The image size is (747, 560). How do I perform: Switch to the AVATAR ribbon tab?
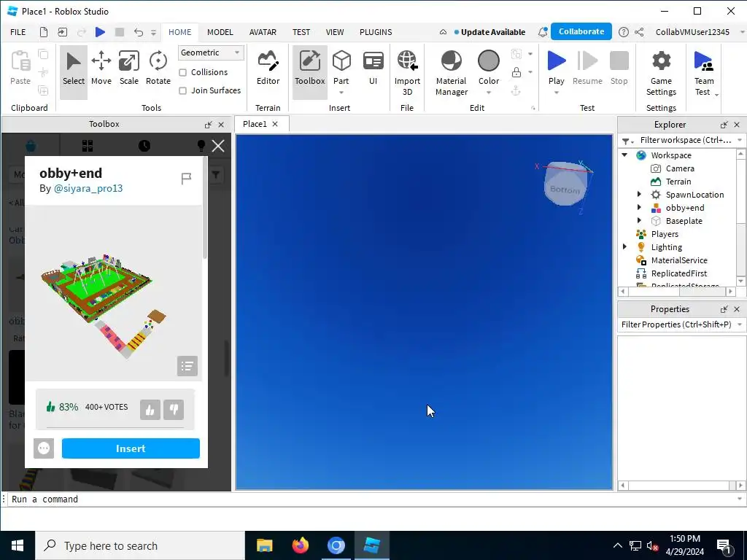[x=263, y=32]
